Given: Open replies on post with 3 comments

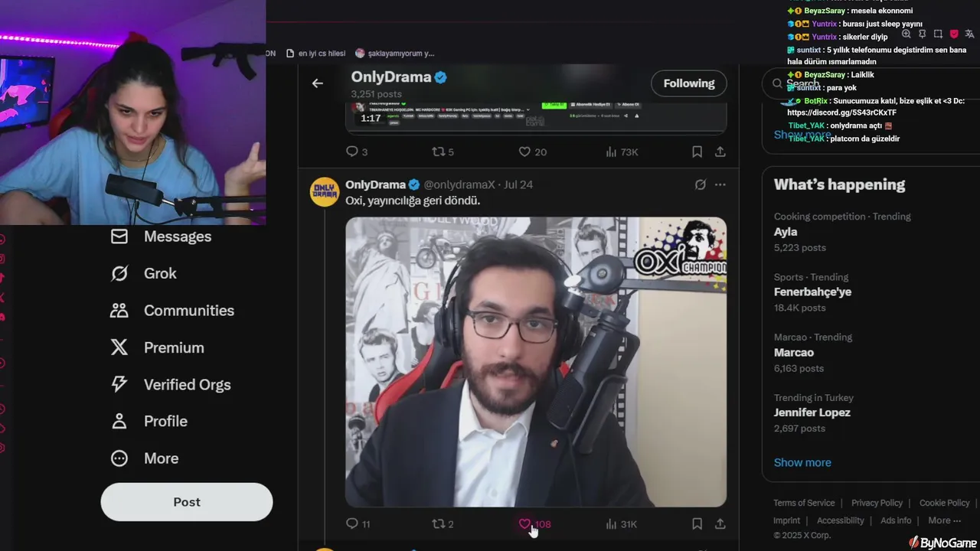Looking at the screenshot, I should 357,152.
